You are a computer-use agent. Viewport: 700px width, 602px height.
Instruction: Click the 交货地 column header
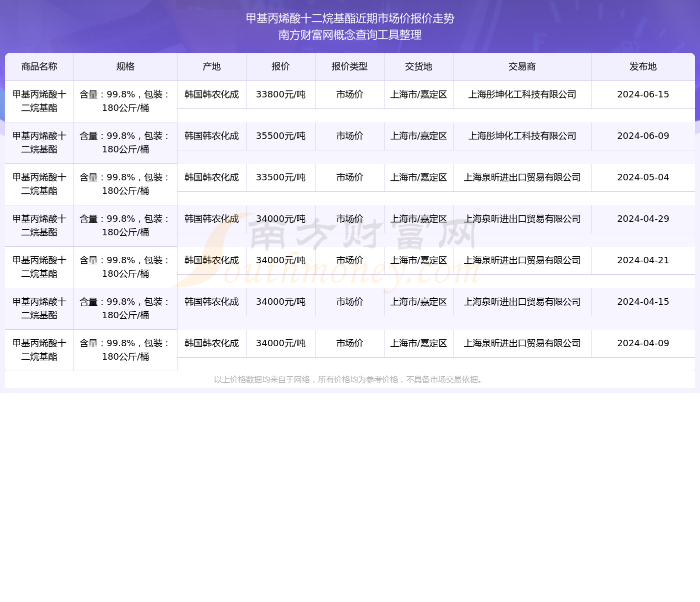(418, 67)
